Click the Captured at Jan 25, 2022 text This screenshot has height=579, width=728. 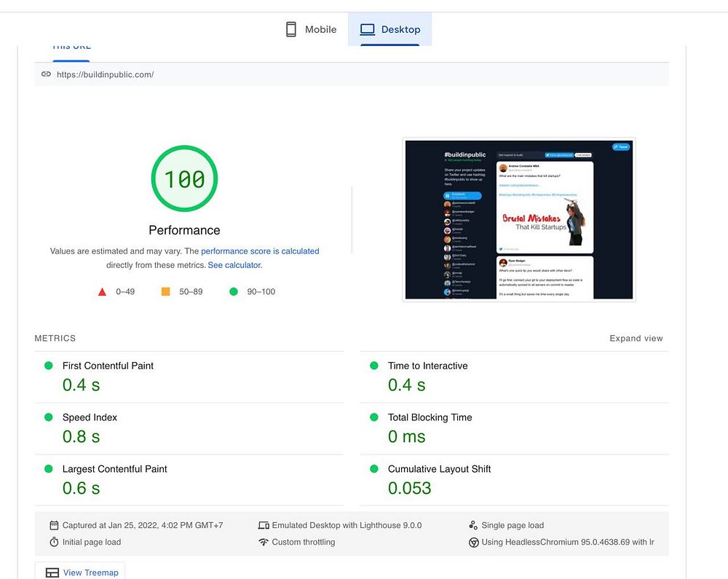click(143, 525)
